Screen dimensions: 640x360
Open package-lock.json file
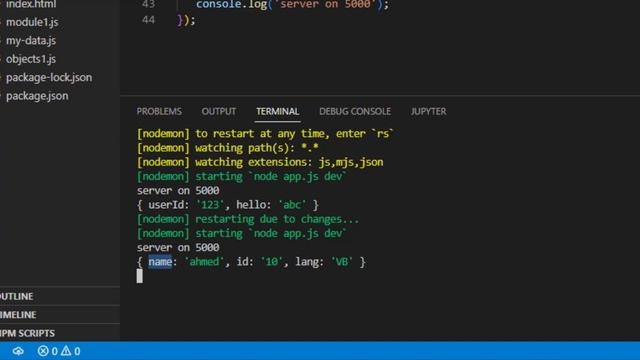click(49, 77)
